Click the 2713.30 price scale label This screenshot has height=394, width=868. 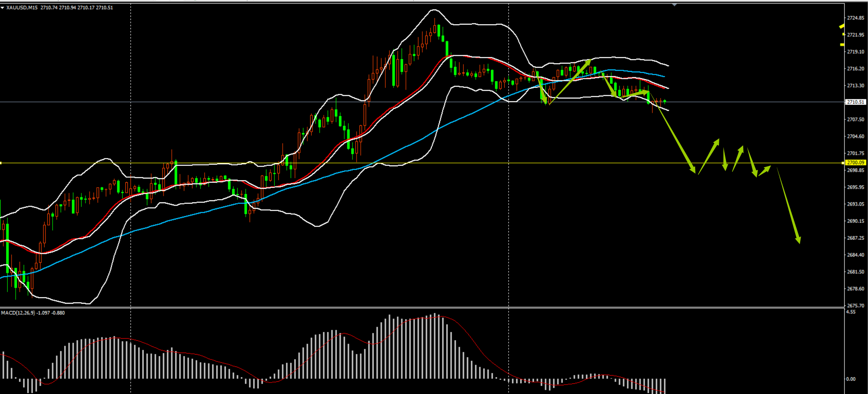pos(856,85)
